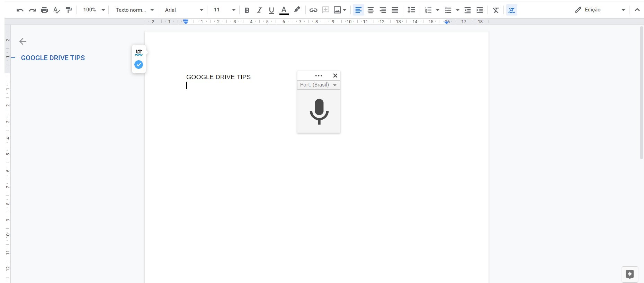Open the 100% zoom dropdown
644x283 pixels.
point(94,10)
